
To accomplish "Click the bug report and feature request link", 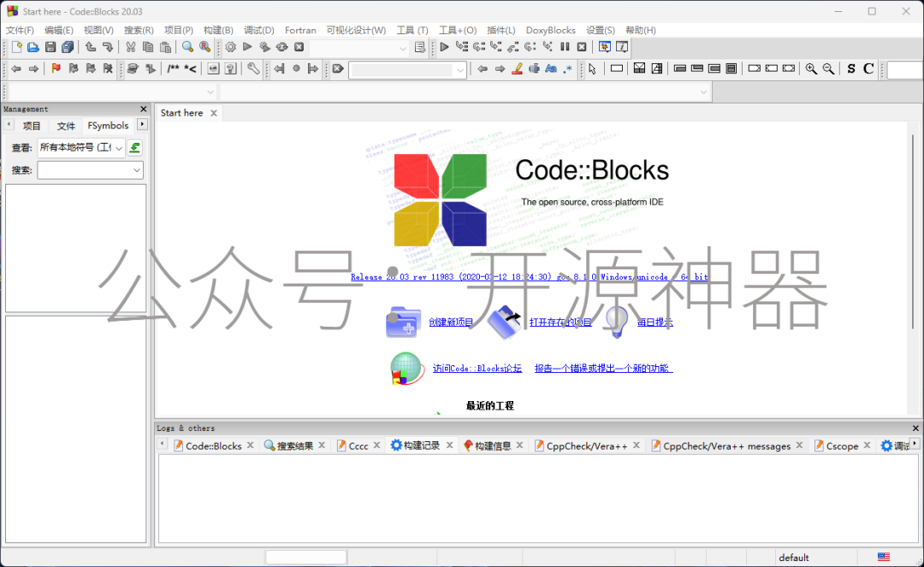I will click(603, 368).
